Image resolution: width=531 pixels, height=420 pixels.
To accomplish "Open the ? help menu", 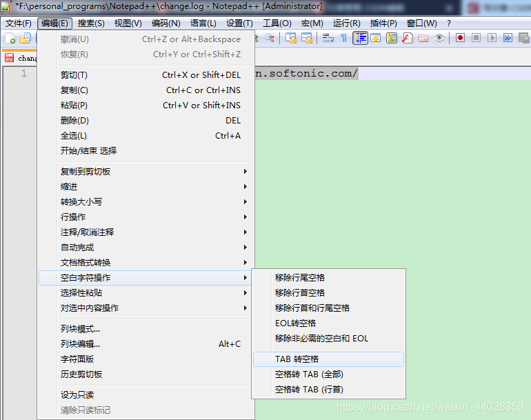I will click(x=449, y=23).
